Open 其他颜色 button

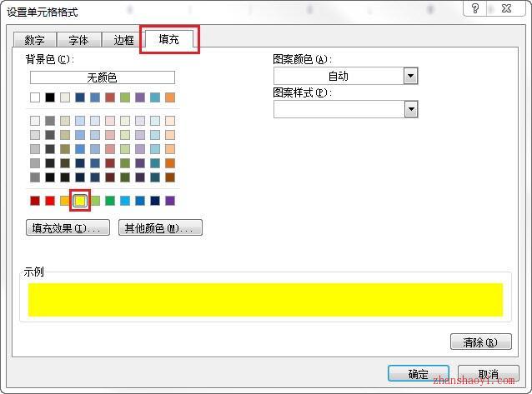tap(160, 227)
